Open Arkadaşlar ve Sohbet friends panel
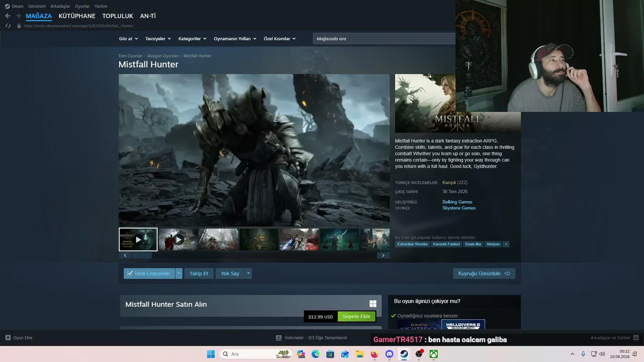 pos(614,338)
